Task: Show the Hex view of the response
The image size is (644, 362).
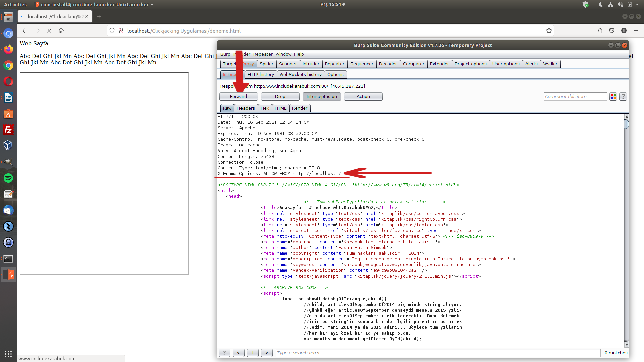Action: 265,108
